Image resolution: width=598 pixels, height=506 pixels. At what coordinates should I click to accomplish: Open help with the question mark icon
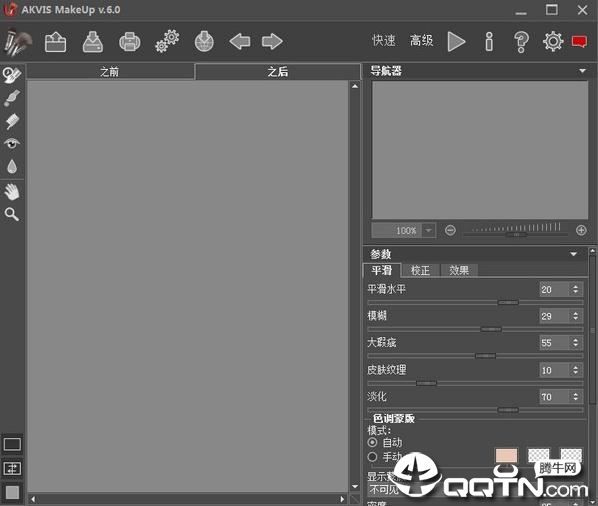point(521,42)
